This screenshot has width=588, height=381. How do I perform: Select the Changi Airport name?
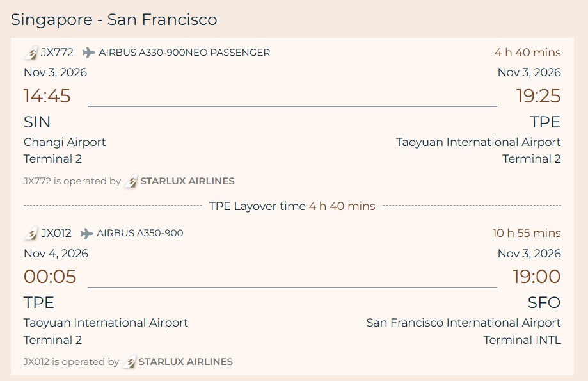point(65,142)
